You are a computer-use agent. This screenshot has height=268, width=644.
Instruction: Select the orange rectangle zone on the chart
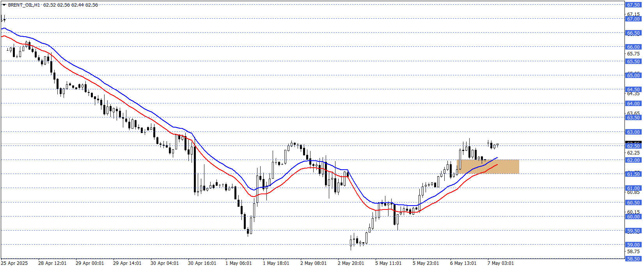(x=488, y=167)
